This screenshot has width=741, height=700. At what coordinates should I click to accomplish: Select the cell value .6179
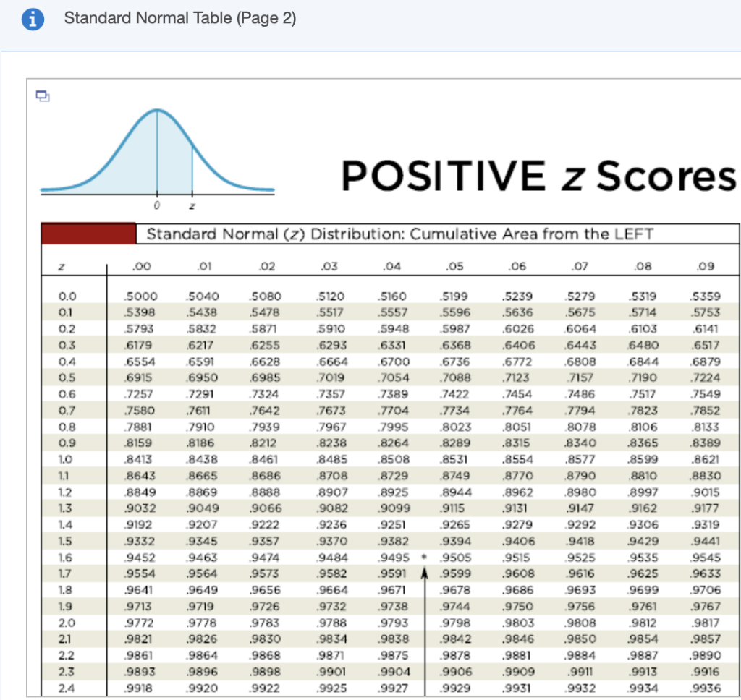click(x=137, y=345)
